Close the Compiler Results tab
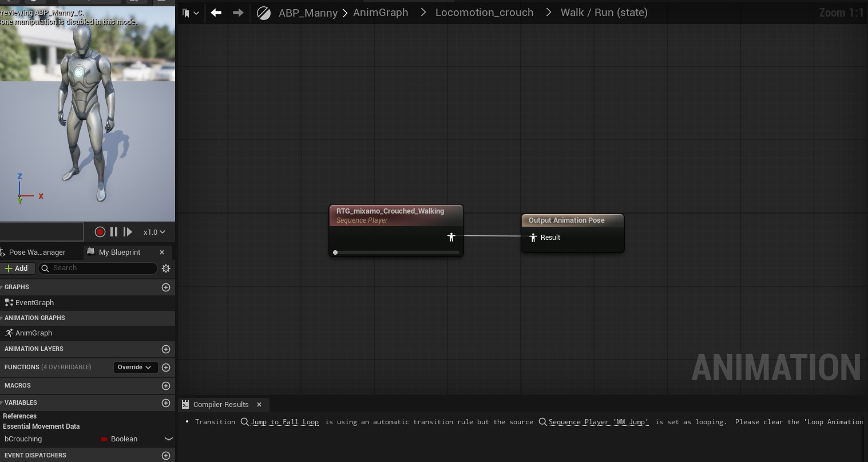This screenshot has width=868, height=462. 259,404
